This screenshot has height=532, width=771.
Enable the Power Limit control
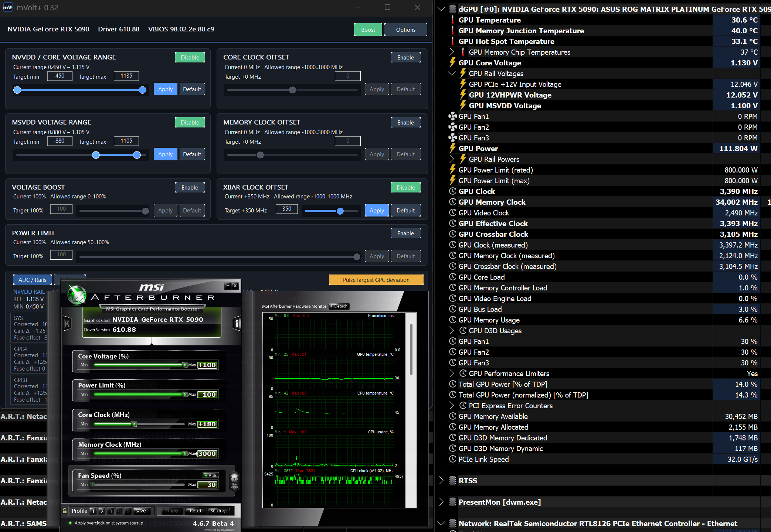tap(406, 233)
